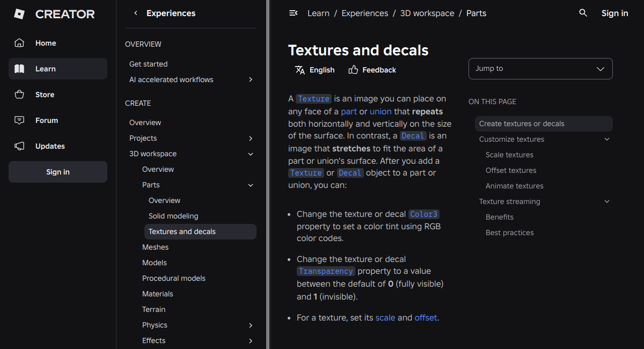Image resolution: width=644 pixels, height=349 pixels.
Task: Click the first Texture code link
Action: click(314, 99)
